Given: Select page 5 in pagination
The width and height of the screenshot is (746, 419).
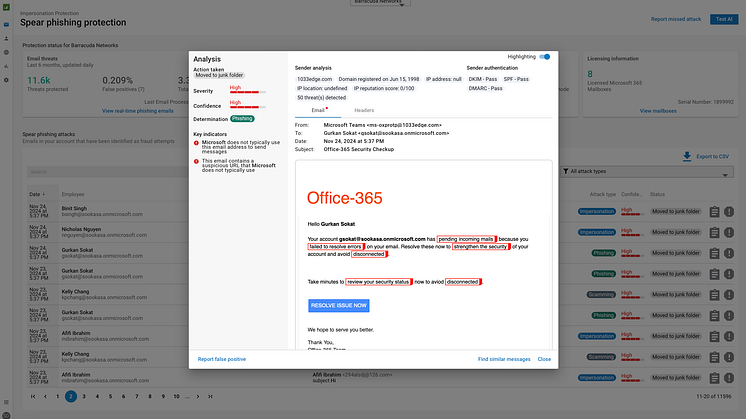Looking at the screenshot, I should pos(110,396).
